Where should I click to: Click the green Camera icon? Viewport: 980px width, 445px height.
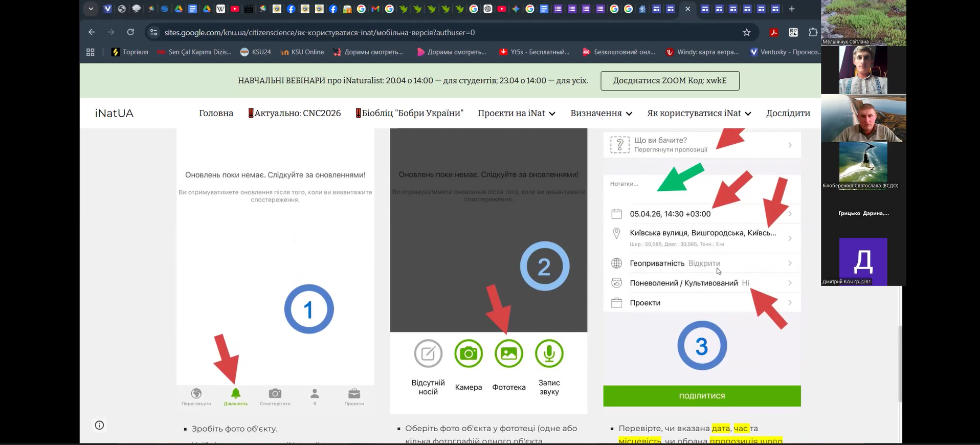coord(468,353)
